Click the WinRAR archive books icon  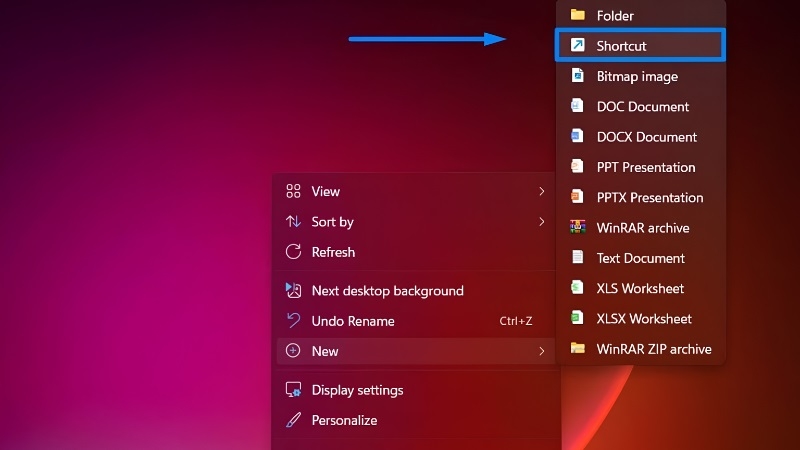pyautogui.click(x=578, y=227)
